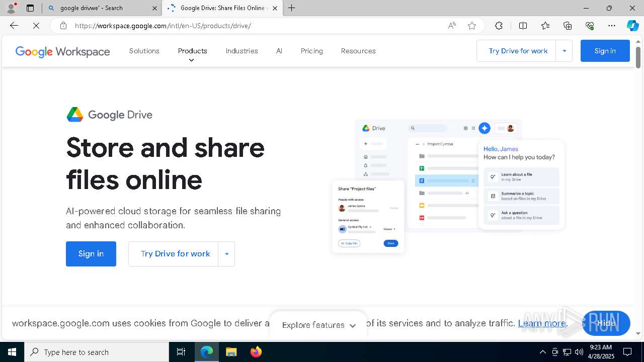The image size is (644, 362).
Task: Add page to favorites star icon
Action: [x=472, y=26]
